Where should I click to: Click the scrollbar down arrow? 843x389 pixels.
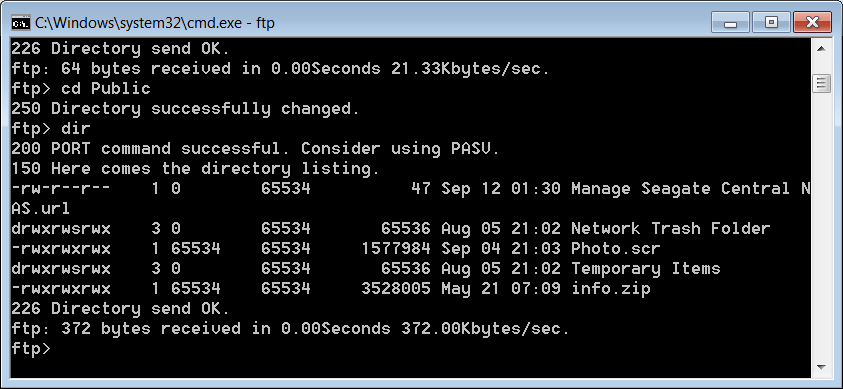tap(821, 368)
